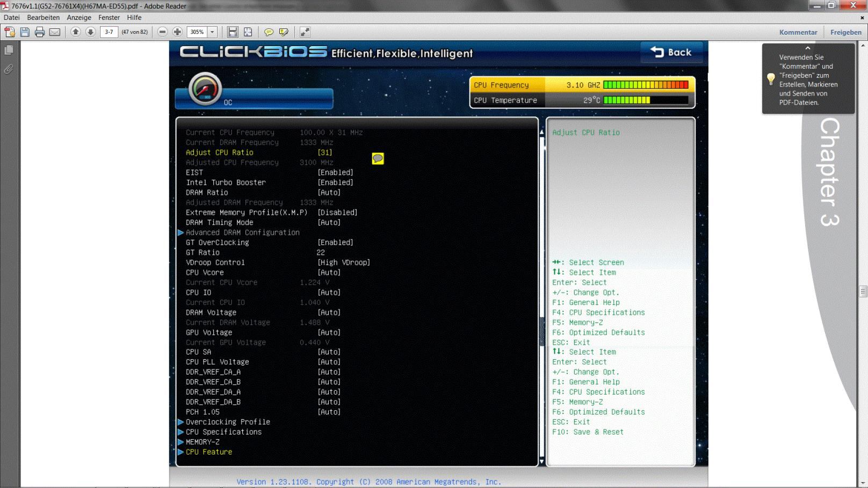Click the create PDF online icon

(10, 32)
